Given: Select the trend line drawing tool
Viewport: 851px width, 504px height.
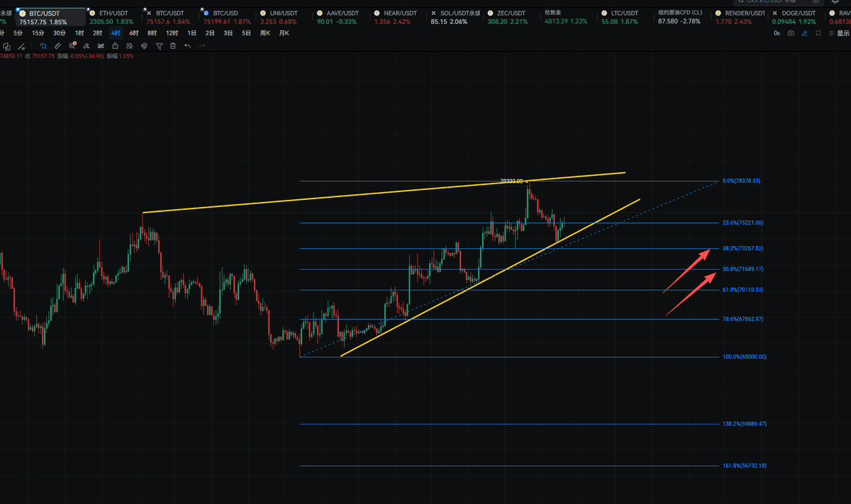Looking at the screenshot, I should [22, 46].
